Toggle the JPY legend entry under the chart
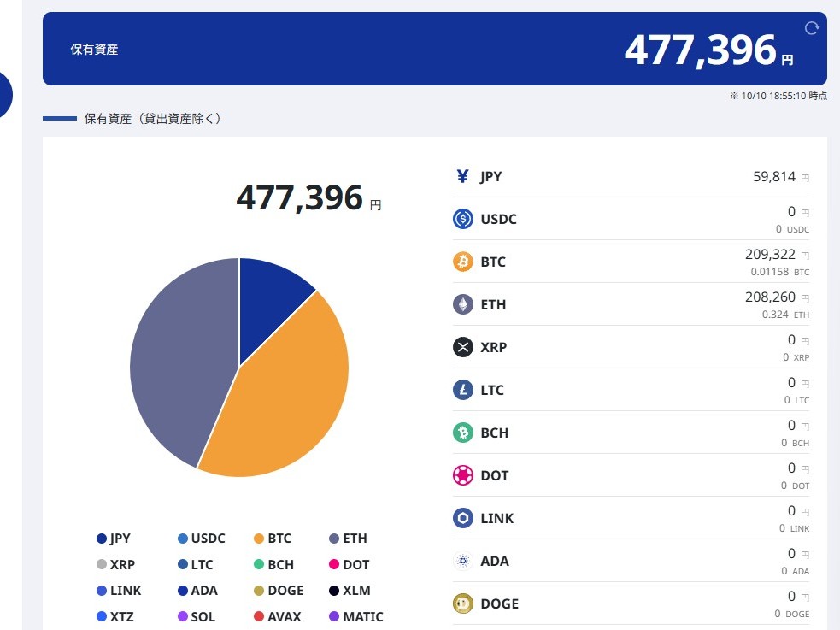Viewport: 840px width, 630px height. 114,539
